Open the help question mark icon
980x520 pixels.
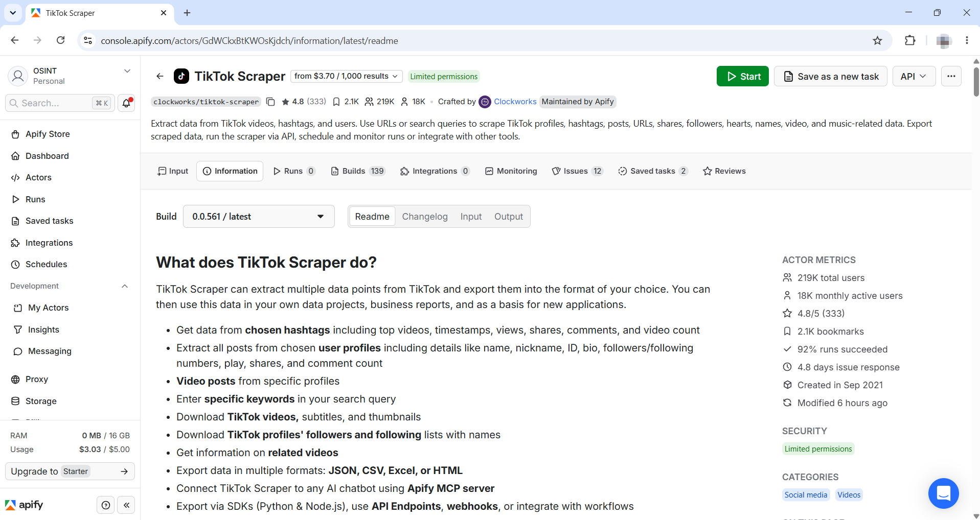(106, 505)
